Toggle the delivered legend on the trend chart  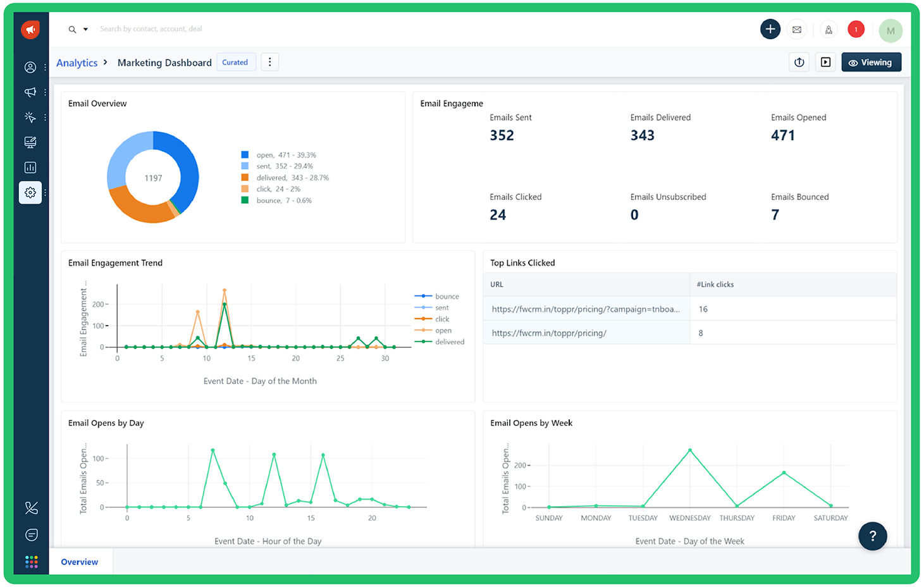pos(449,342)
